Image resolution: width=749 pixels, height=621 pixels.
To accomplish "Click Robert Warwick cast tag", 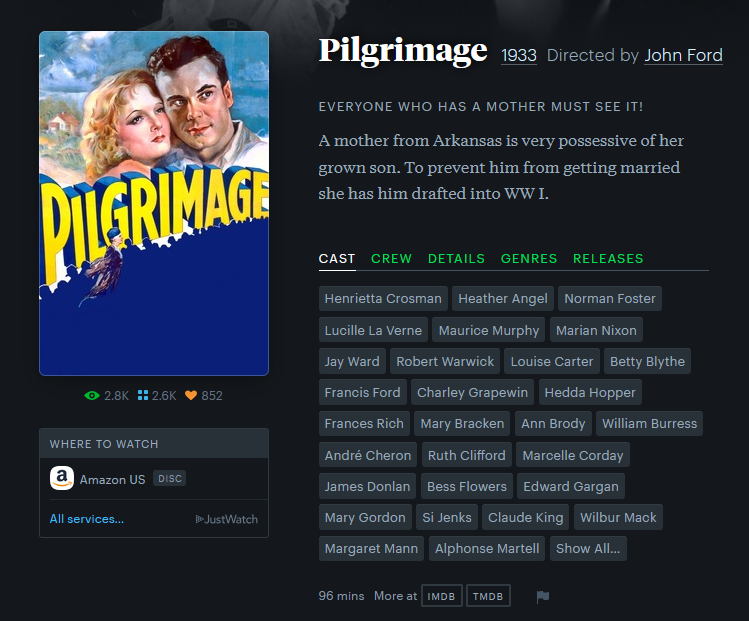I will pyautogui.click(x=445, y=361).
